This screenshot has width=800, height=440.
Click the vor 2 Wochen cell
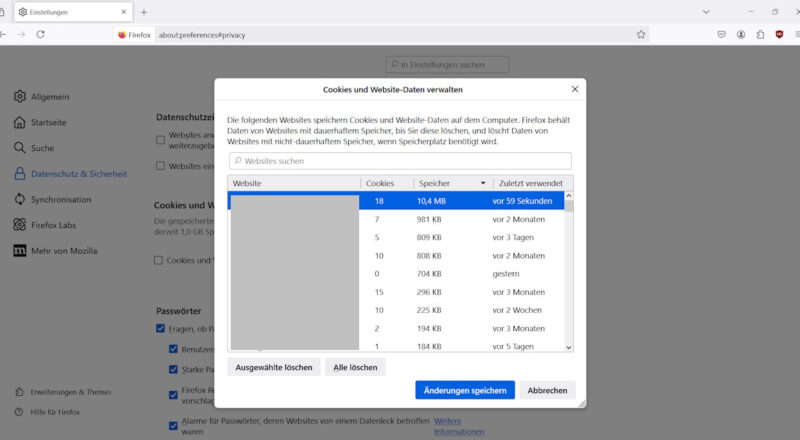517,310
